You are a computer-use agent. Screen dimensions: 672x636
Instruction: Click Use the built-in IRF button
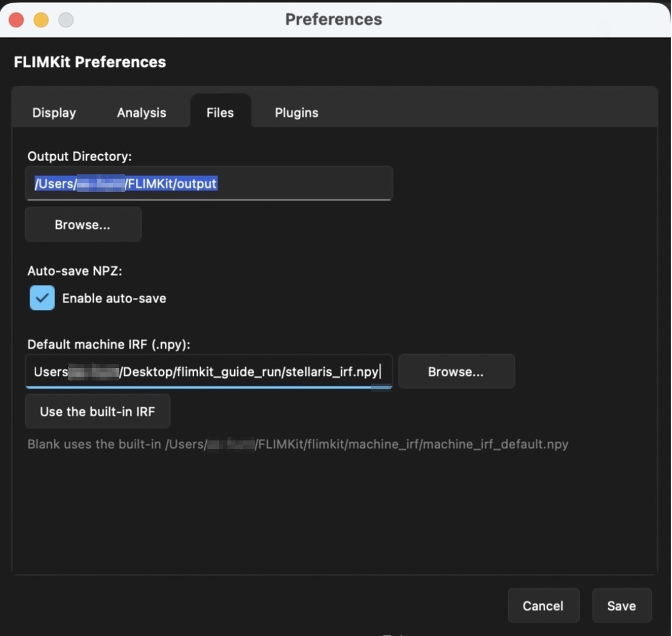(x=97, y=411)
